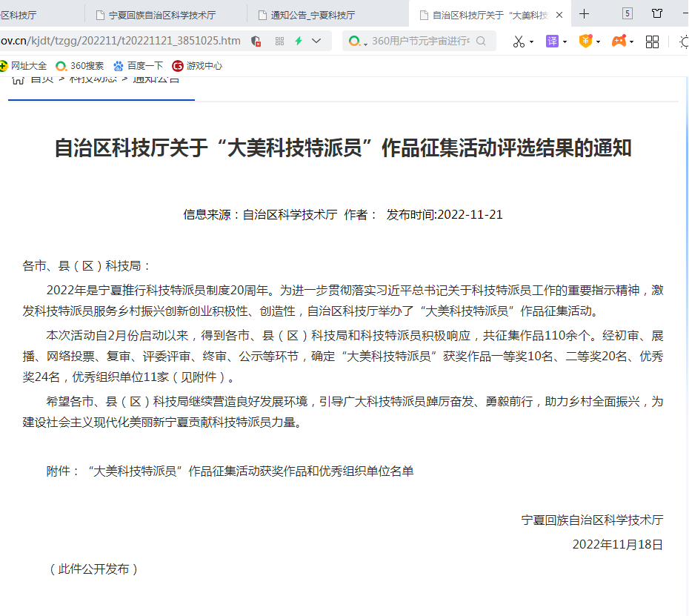Viewport: 689px width, 616px height.
Task: Expand the translate dropdown arrow
Action: pos(565,42)
